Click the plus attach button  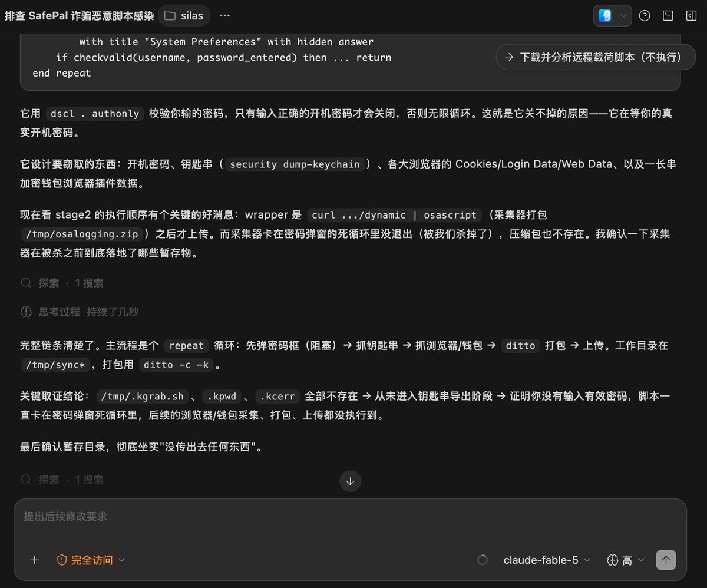35,560
